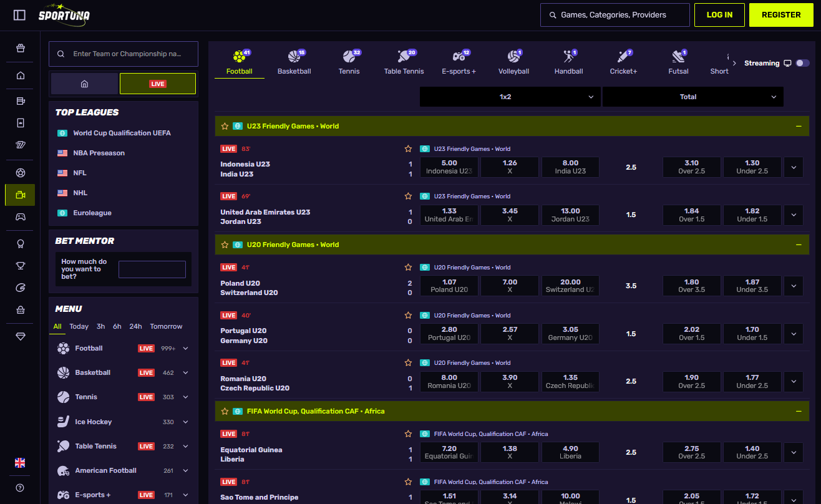Select the Tennis sport icon tab

pyautogui.click(x=349, y=62)
